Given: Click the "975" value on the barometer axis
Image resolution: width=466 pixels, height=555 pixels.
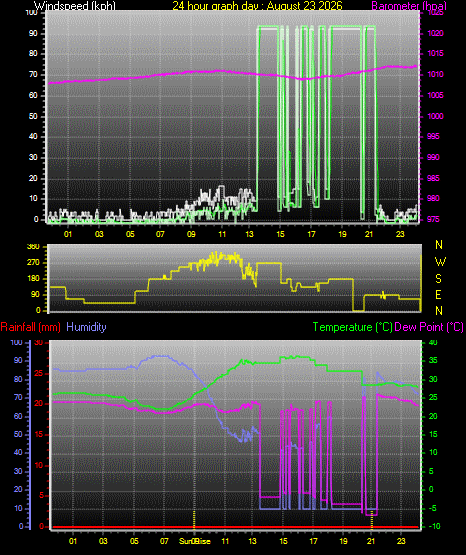Looking at the screenshot, I should 433,219.
